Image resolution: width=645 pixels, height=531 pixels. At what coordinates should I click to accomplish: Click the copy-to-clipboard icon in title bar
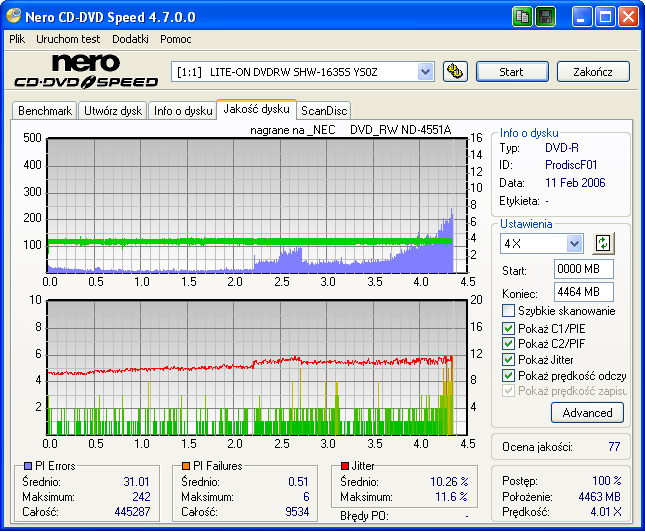522,17
